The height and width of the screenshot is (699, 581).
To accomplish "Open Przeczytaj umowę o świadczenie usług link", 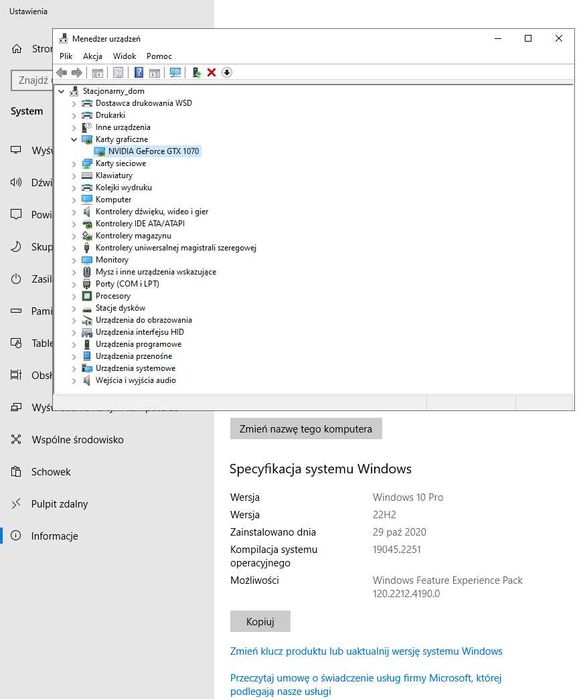I will point(366,684).
